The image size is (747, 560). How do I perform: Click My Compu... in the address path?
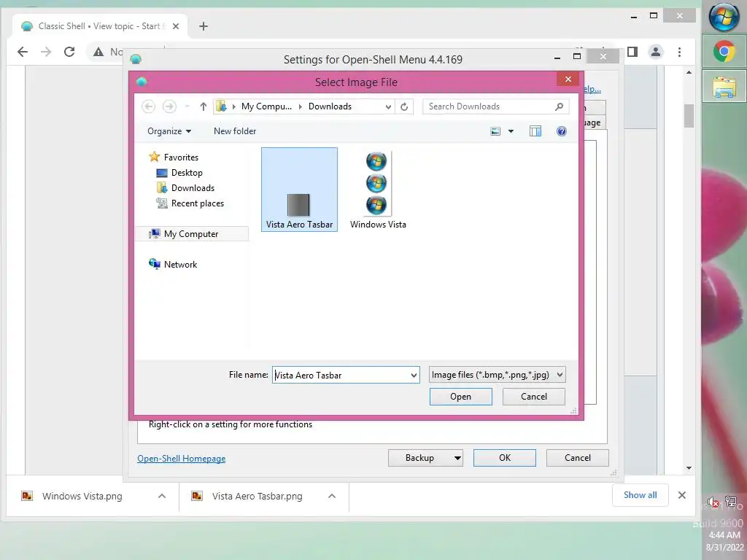(x=266, y=106)
